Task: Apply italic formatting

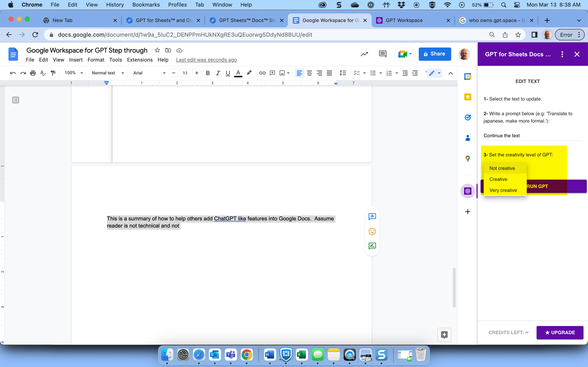Action: 218,73
